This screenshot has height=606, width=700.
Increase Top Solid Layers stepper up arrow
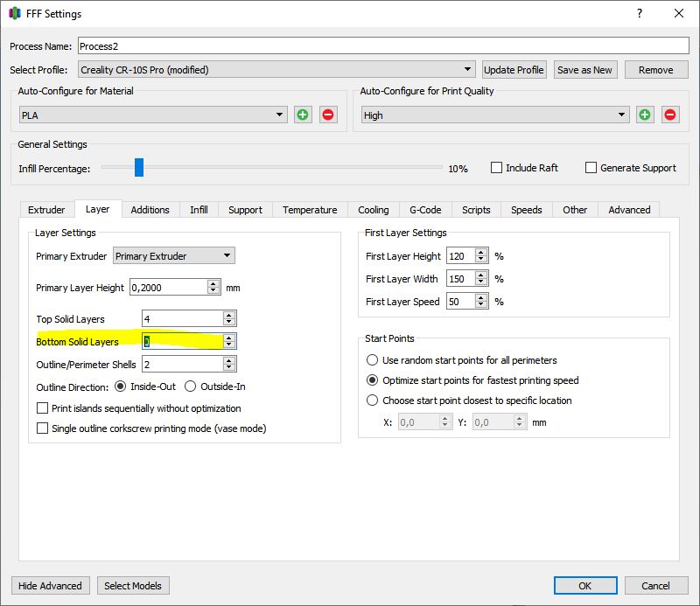click(x=229, y=315)
